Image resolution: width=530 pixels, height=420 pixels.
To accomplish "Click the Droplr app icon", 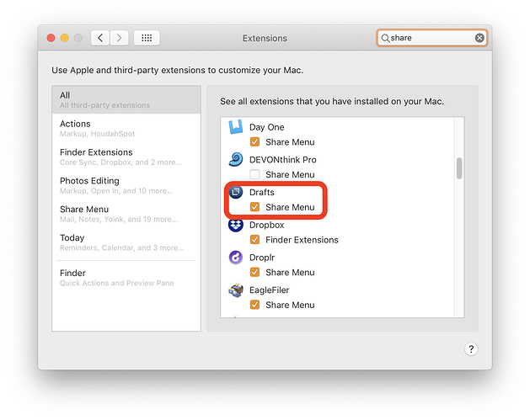I will point(236,258).
